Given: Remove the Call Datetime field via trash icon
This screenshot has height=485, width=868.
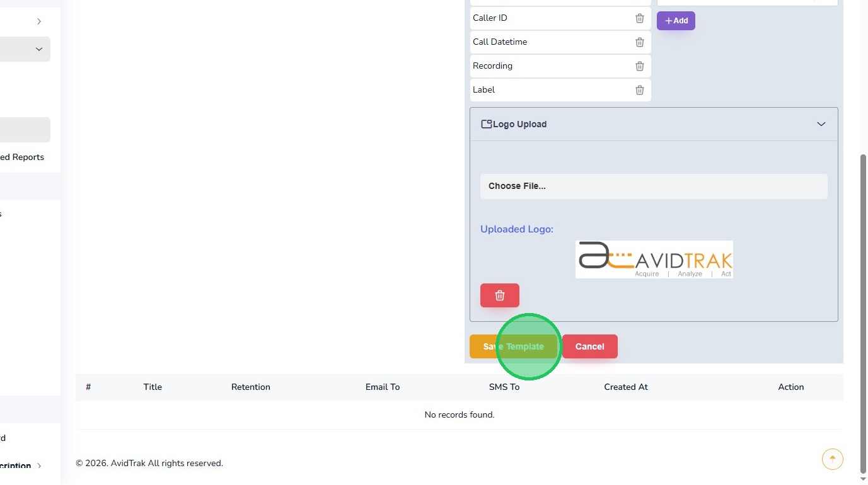Looking at the screenshot, I should coord(640,42).
